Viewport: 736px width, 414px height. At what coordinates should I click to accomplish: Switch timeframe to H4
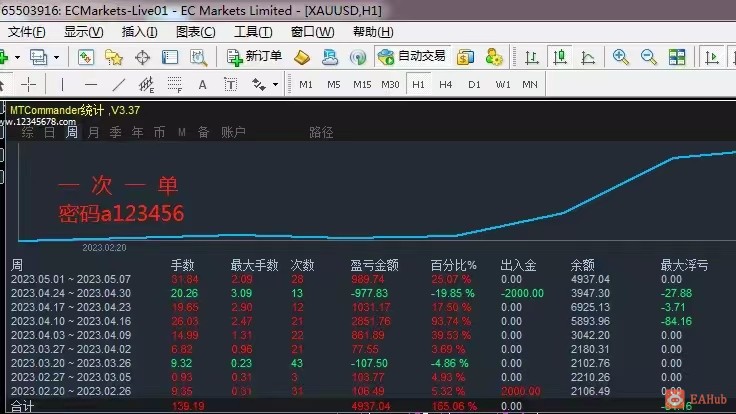[445, 84]
